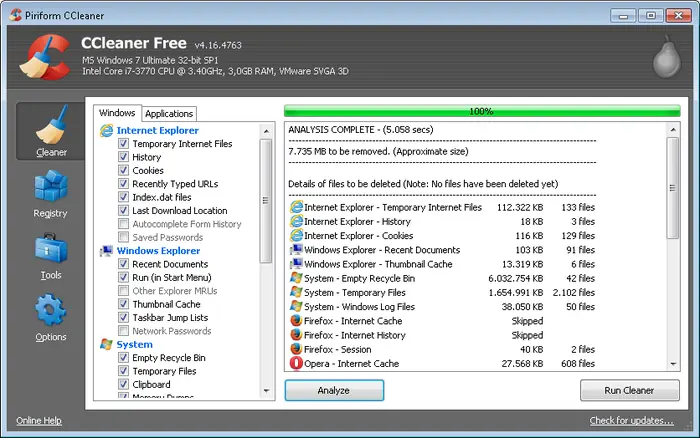Enable Saved Passwords checkbox
Screen dimensions: 700x438
click(124, 237)
